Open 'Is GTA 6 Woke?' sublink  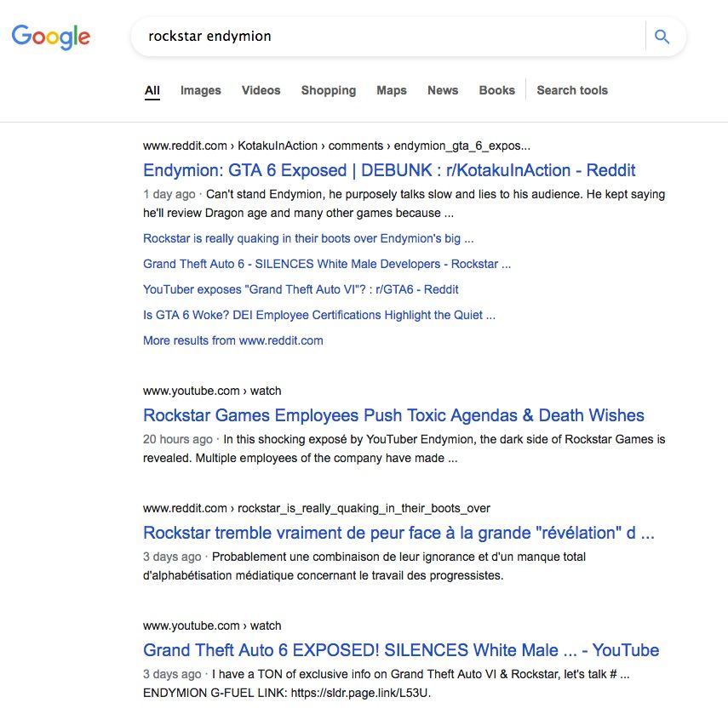(x=319, y=315)
